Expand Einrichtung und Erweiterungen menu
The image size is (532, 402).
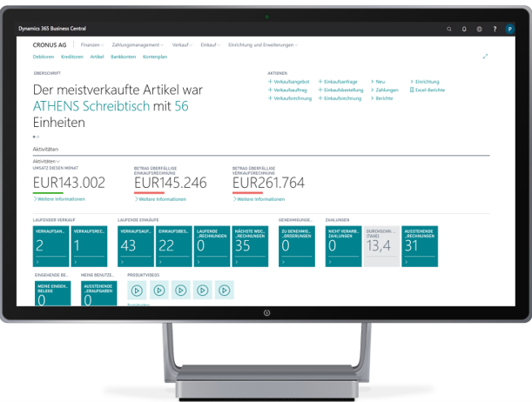coord(263,44)
